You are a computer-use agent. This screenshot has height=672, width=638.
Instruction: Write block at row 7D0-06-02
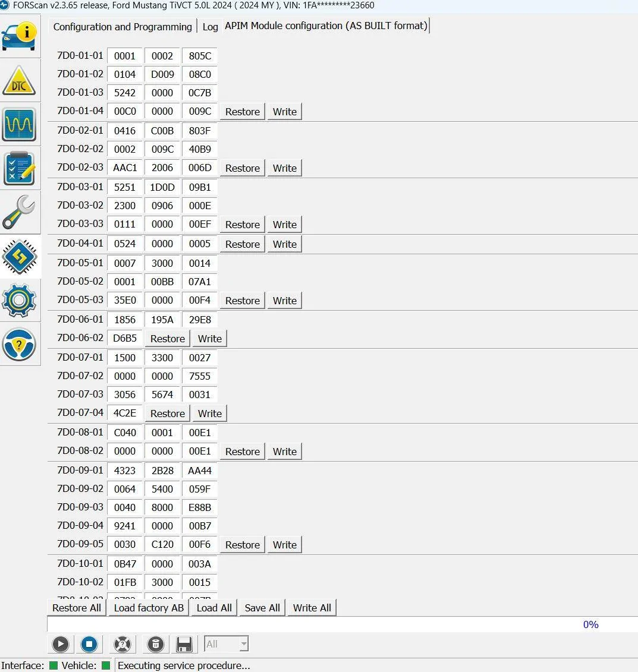pyautogui.click(x=210, y=339)
